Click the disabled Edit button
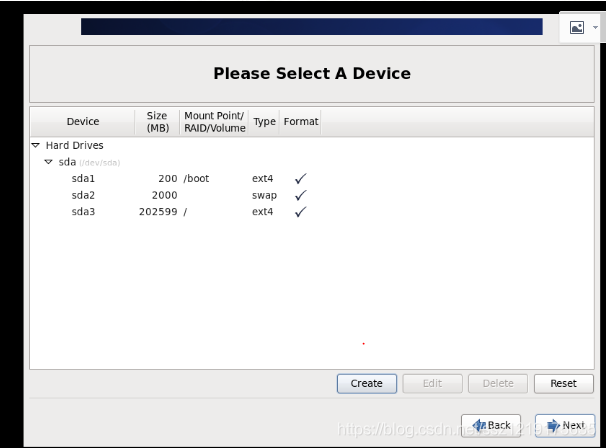 pos(432,383)
